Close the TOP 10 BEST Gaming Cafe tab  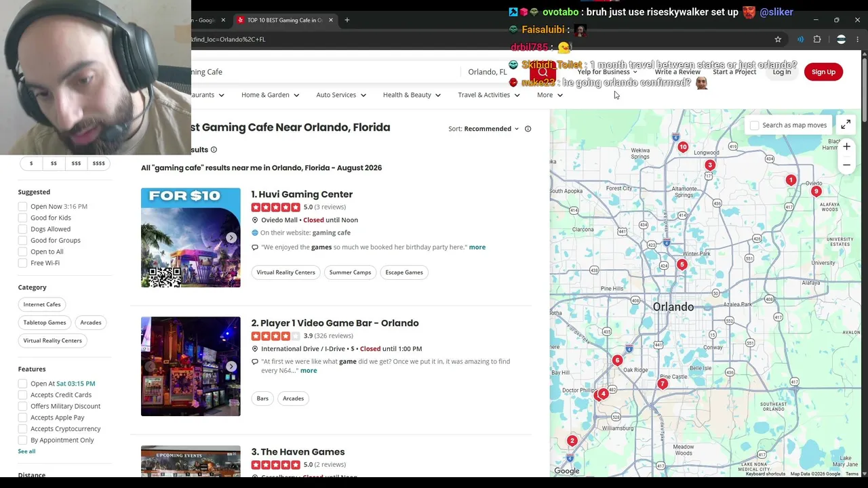pyautogui.click(x=330, y=20)
